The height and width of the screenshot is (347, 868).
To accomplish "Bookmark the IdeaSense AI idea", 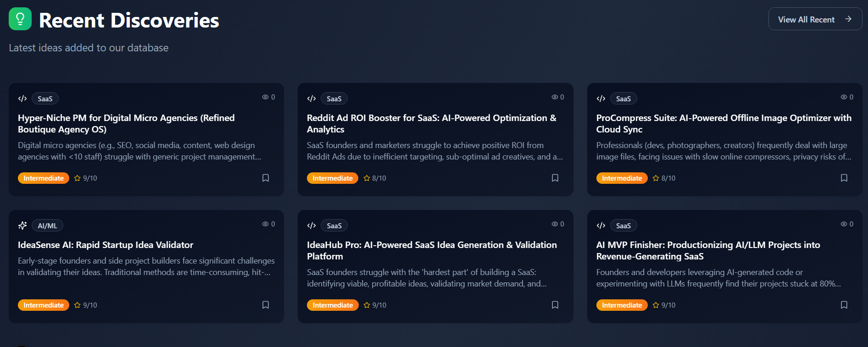I will 266,305.
